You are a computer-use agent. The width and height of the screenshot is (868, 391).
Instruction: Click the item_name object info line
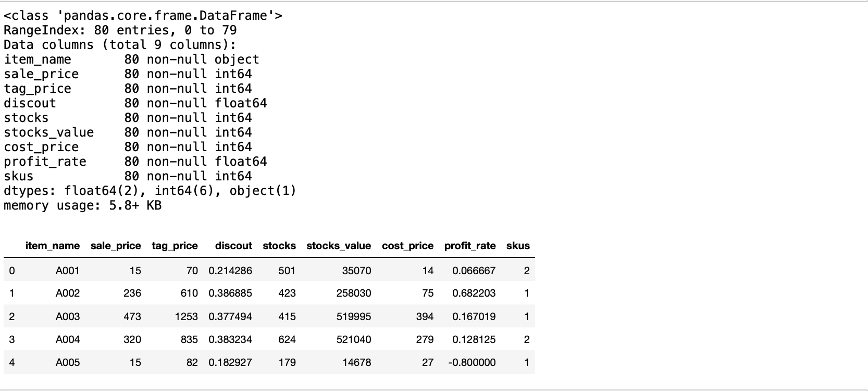[x=131, y=59]
